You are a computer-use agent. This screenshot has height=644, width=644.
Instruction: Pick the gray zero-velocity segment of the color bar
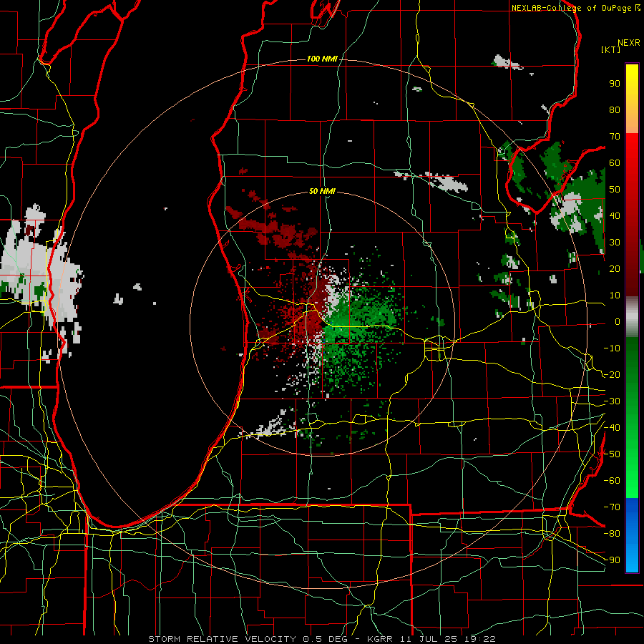632,317
